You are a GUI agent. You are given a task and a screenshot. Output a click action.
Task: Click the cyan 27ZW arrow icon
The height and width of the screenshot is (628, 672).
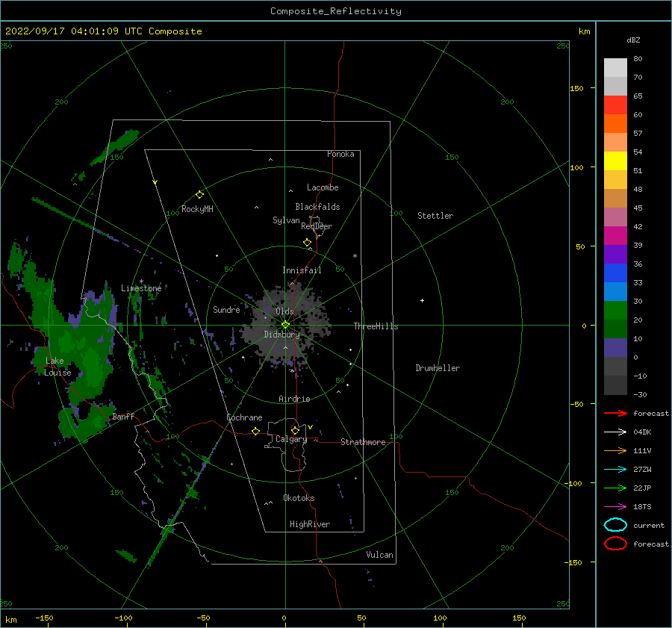[x=615, y=470]
